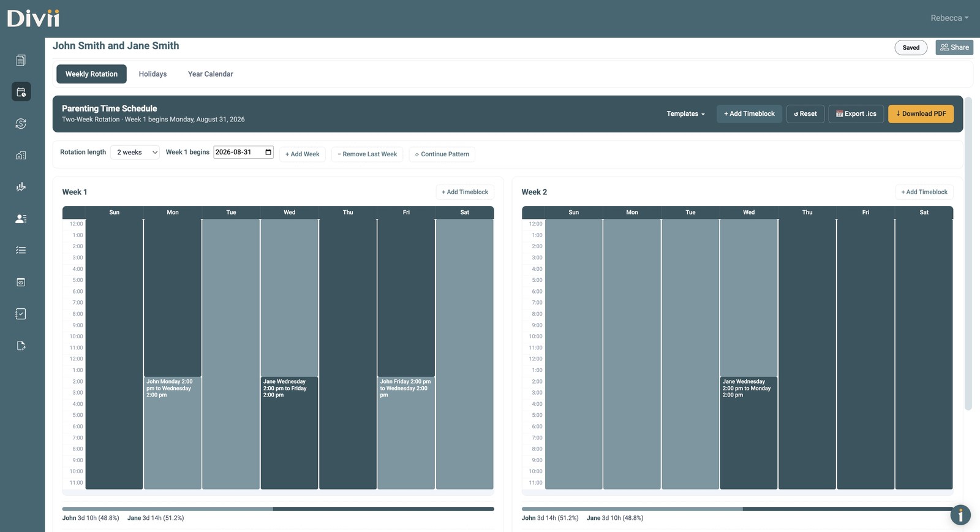The height and width of the screenshot is (532, 980).
Task: Click Remove Last Week
Action: click(367, 154)
